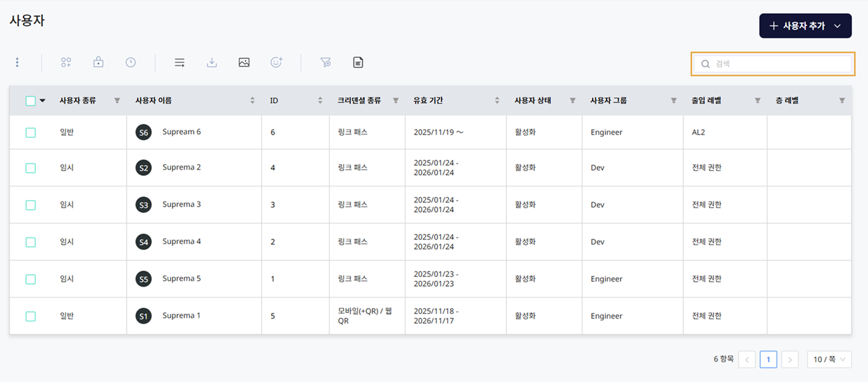868x382 pixels.
Task: Expand the arrow beside the header checkbox
Action: click(42, 100)
